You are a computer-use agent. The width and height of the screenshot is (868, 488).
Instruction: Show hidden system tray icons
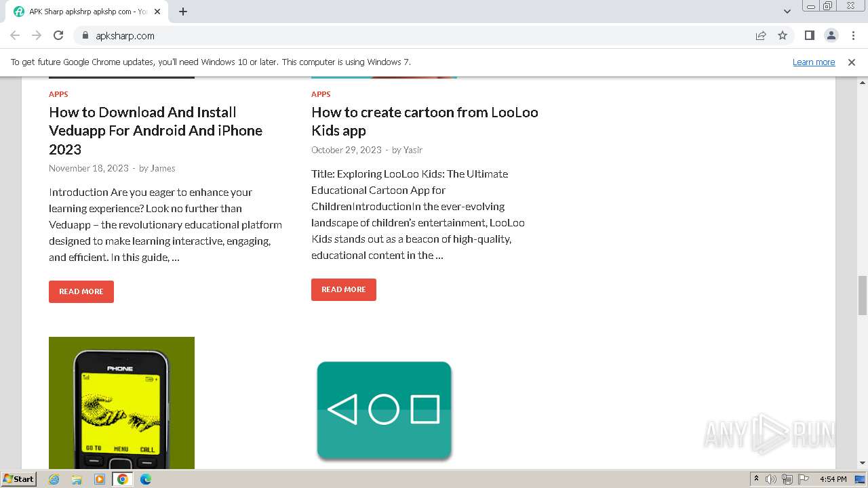tap(756, 479)
